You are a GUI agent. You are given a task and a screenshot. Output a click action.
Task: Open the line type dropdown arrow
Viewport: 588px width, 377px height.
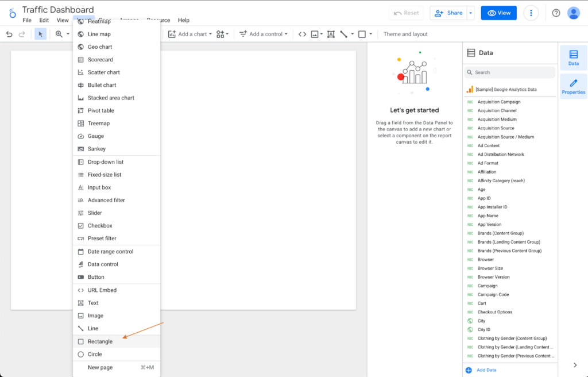point(352,34)
